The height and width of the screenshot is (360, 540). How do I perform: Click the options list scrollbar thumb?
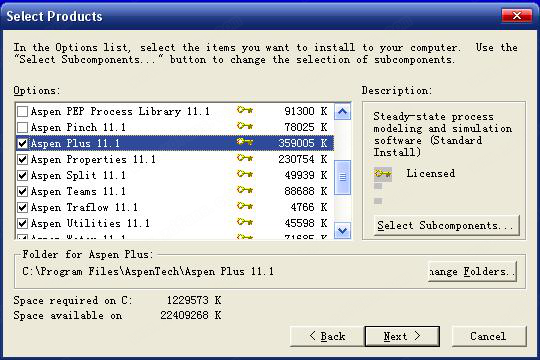pos(342,177)
